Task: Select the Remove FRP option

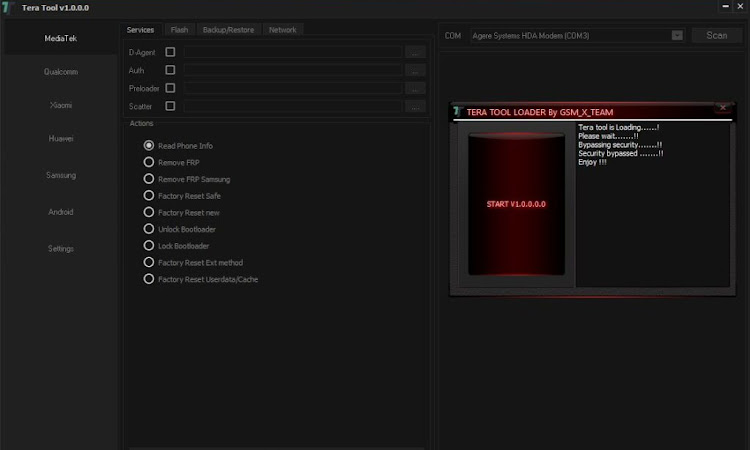Action: point(149,162)
